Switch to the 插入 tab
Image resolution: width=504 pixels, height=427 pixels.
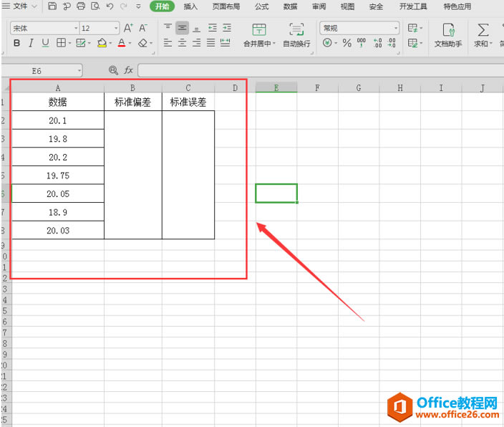point(190,6)
